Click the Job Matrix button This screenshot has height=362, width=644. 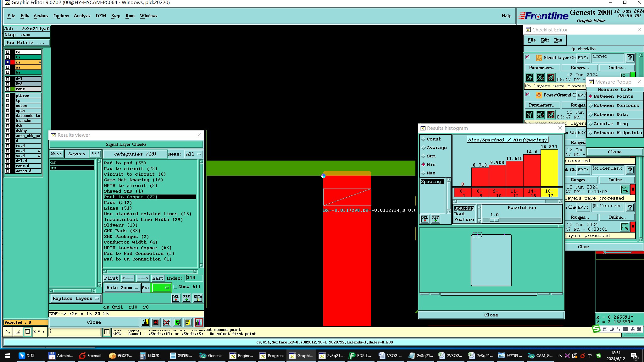(27, 43)
